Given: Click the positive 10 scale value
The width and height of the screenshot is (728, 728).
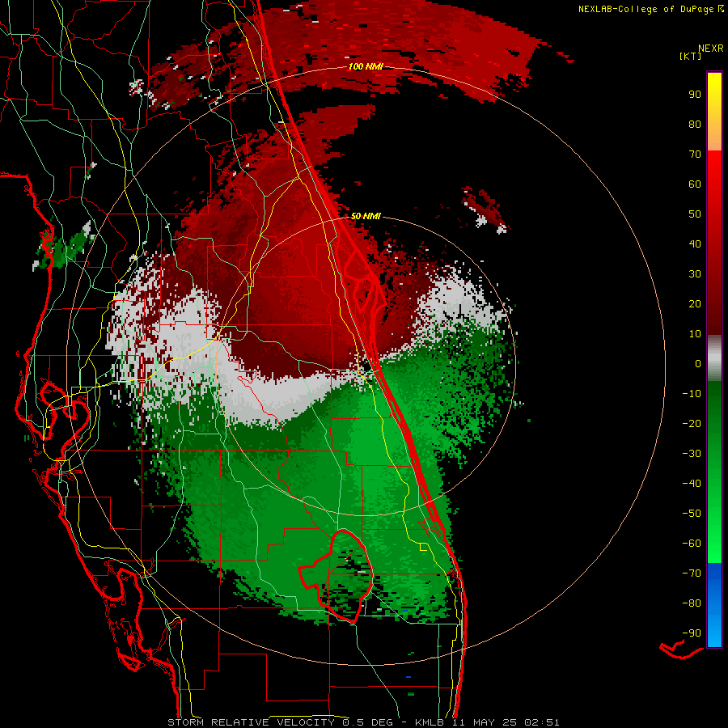Looking at the screenshot, I should (x=695, y=334).
